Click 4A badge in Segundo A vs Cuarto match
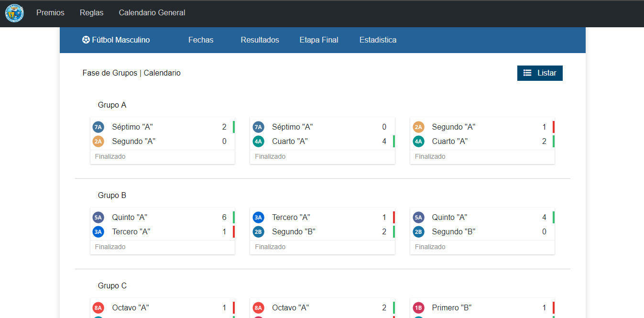This screenshot has height=318, width=644. coord(418,142)
